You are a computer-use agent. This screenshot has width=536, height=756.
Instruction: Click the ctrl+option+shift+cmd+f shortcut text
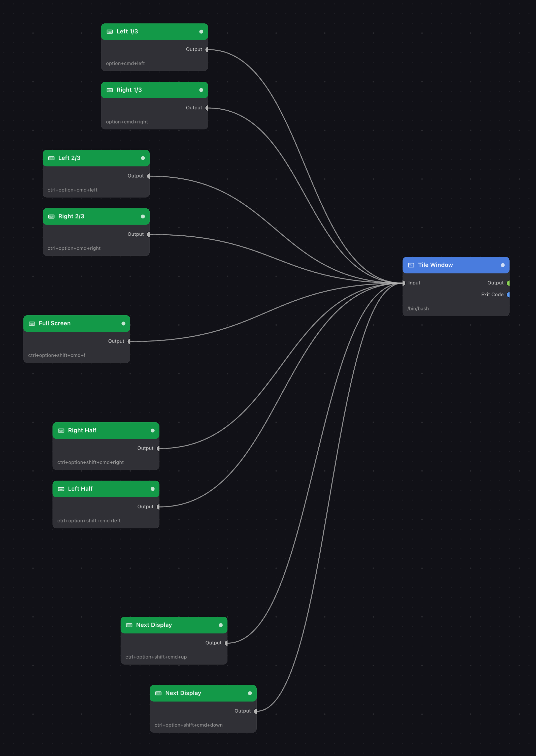57,355
